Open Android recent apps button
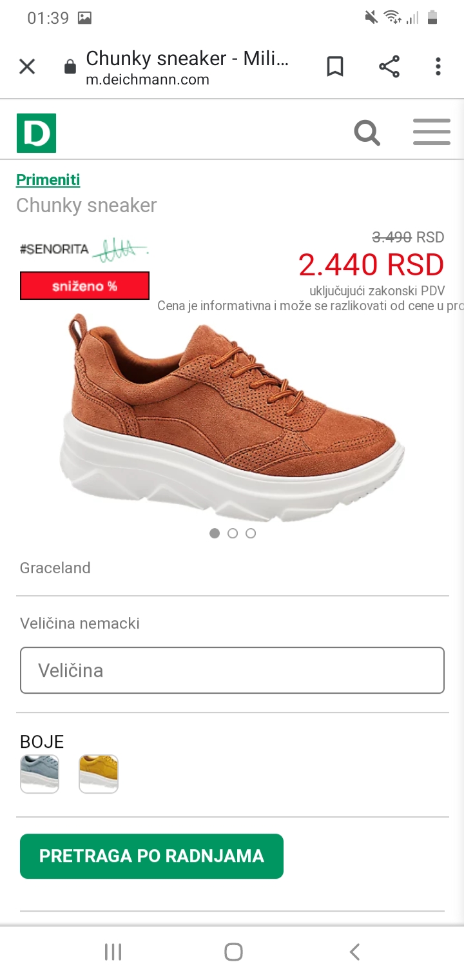This screenshot has width=464, height=980. click(113, 952)
